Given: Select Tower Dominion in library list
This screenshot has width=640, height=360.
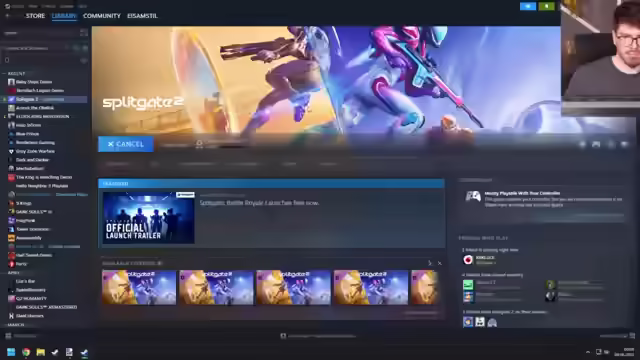Looking at the screenshot, I should pyautogui.click(x=33, y=229).
